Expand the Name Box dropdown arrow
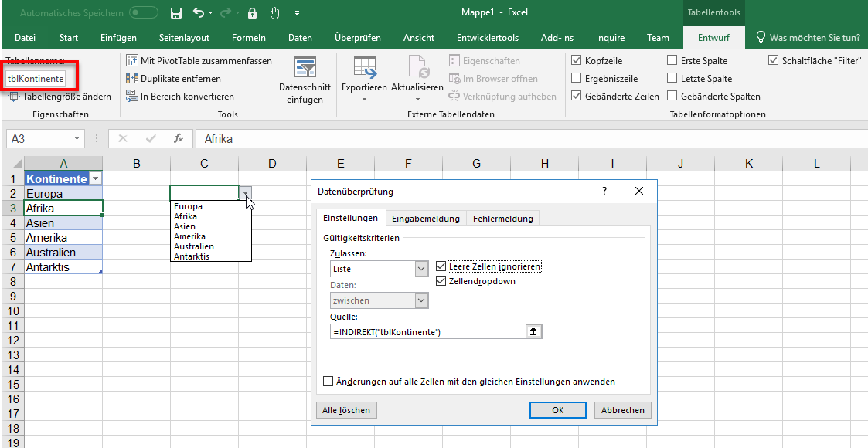Screen dimensions: 868x448 coord(77,139)
